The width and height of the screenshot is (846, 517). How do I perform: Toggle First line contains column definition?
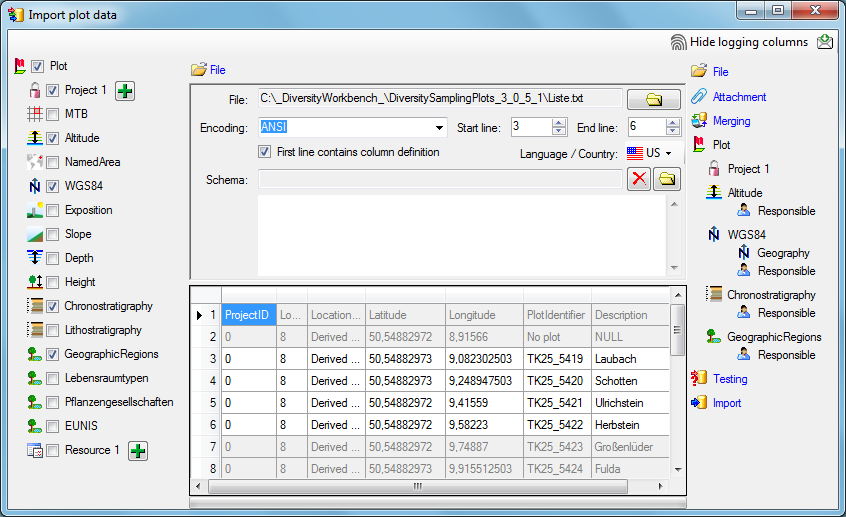pos(265,152)
